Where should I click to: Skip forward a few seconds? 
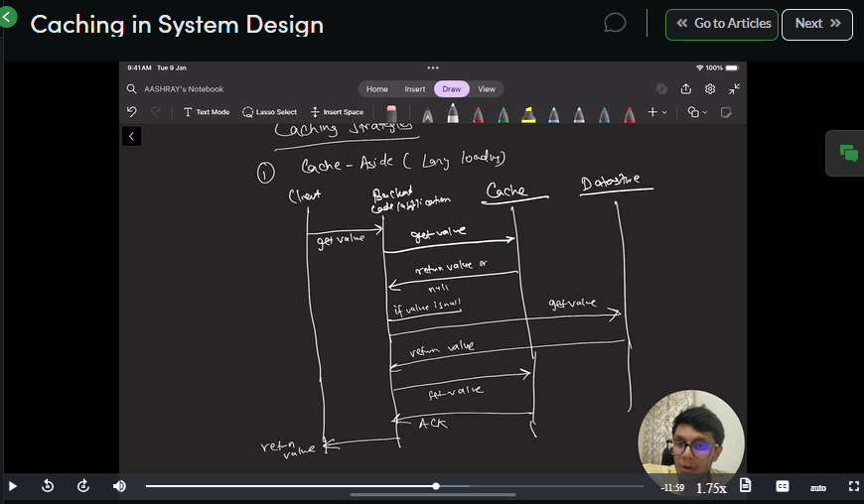(83, 486)
